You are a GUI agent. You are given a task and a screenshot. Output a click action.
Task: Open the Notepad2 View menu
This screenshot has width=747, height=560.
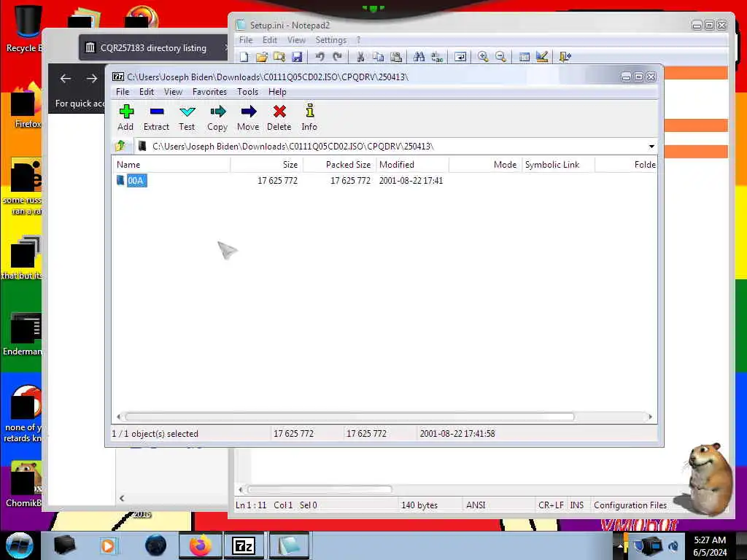tap(296, 40)
